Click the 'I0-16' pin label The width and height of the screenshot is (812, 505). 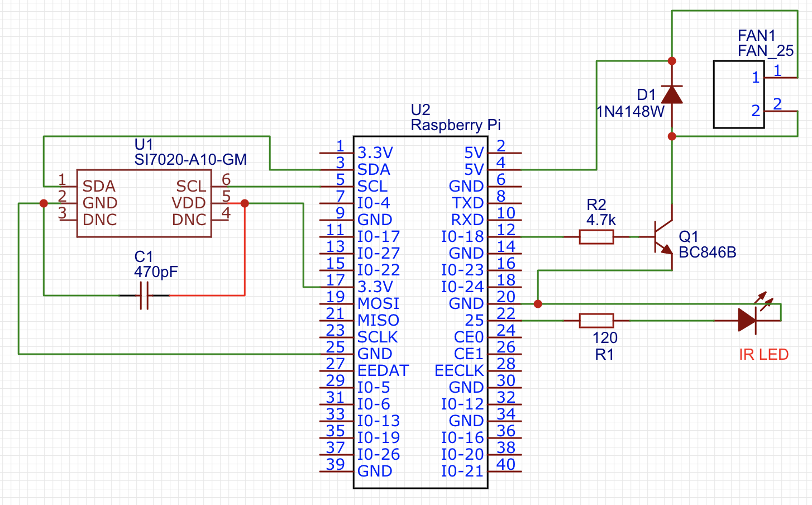point(462,438)
